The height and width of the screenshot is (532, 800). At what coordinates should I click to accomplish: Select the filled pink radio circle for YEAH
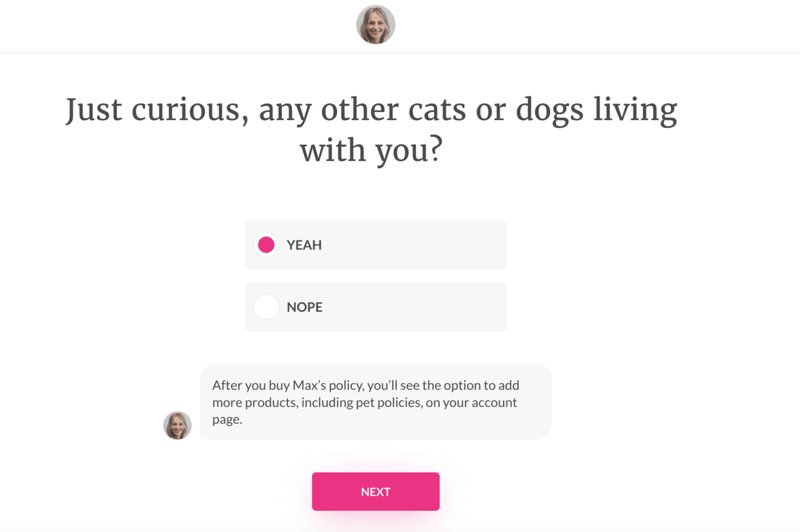[266, 244]
